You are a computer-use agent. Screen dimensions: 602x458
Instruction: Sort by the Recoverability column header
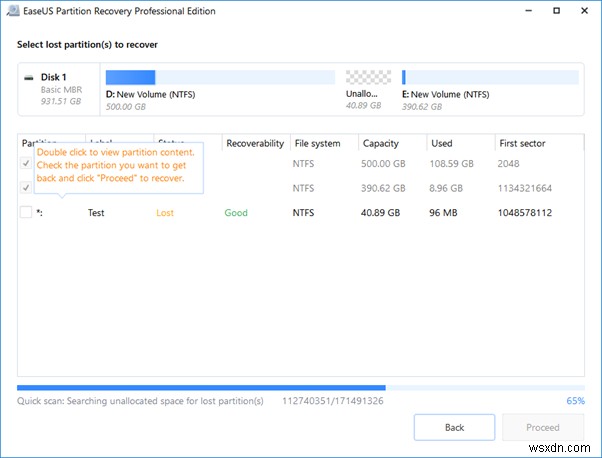[254, 143]
